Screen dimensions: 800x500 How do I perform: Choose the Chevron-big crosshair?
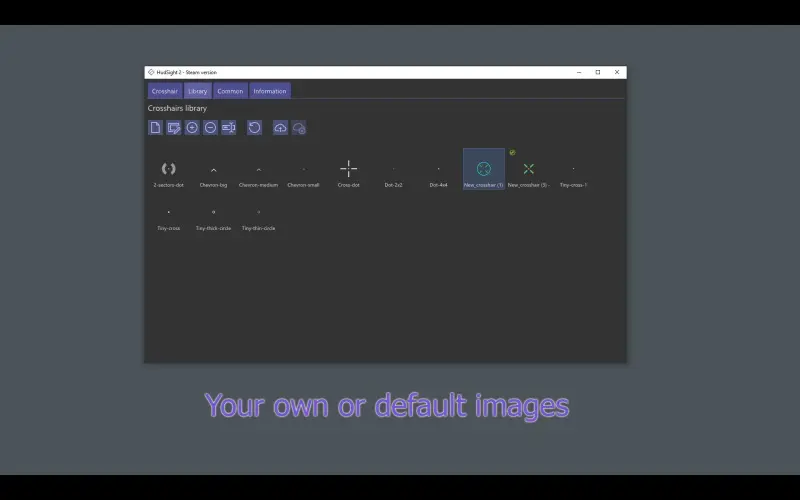tap(213, 170)
